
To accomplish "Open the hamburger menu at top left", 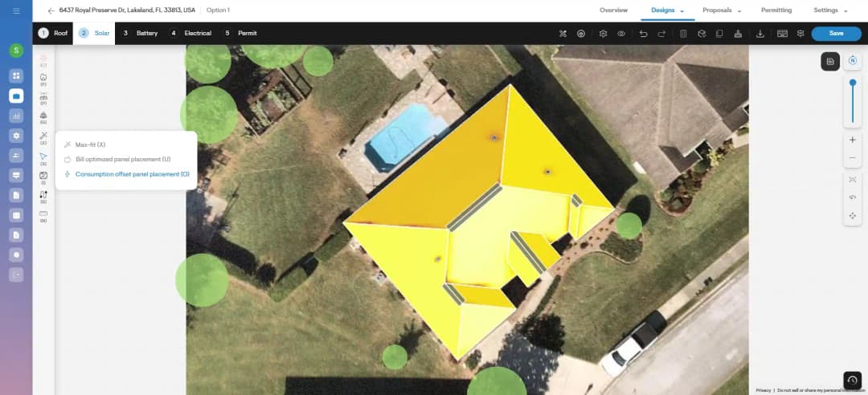I will pos(16,10).
